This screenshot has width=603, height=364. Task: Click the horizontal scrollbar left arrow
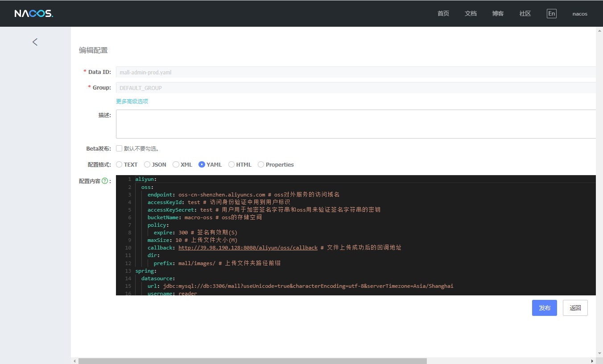click(x=74, y=361)
